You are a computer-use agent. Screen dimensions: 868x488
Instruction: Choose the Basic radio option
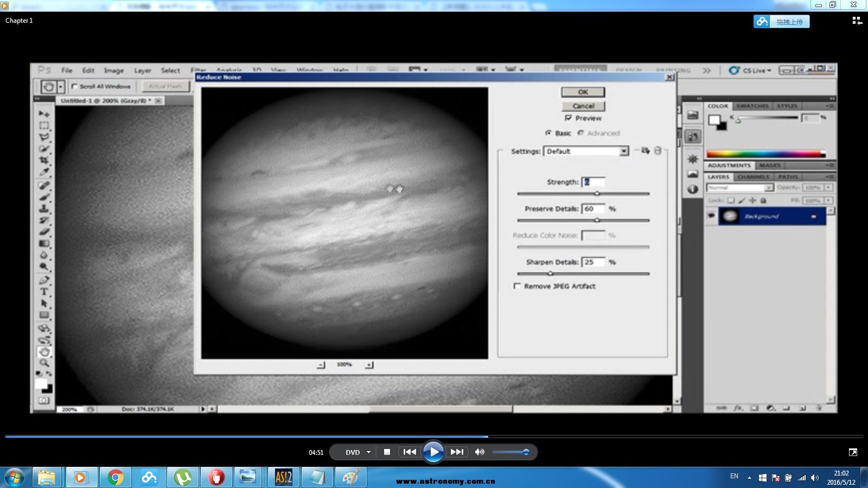(548, 133)
